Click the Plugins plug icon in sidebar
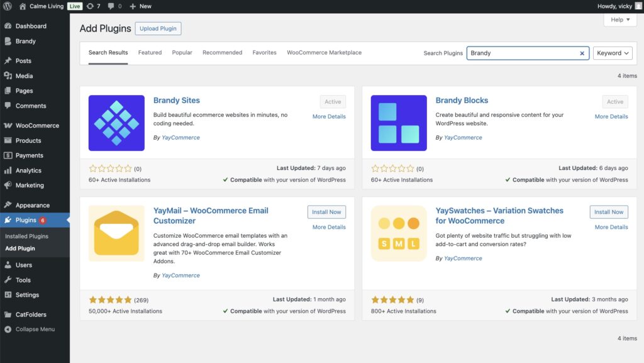644x363 pixels. point(8,220)
